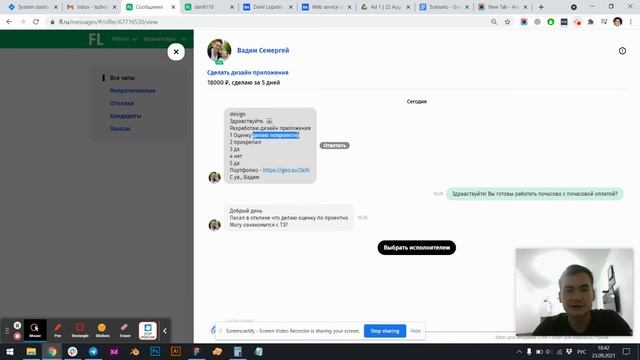Click the Screencastify red recording extension icon

pyautogui.click(x=577, y=22)
